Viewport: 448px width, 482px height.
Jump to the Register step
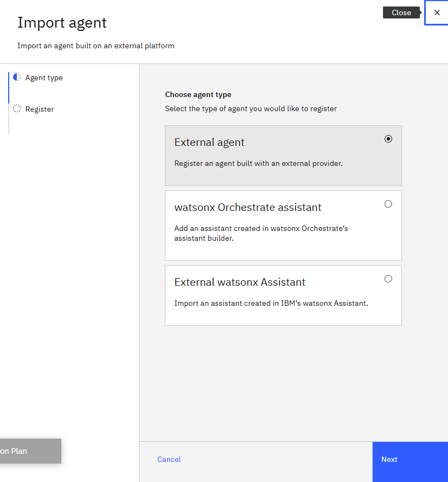click(x=40, y=109)
